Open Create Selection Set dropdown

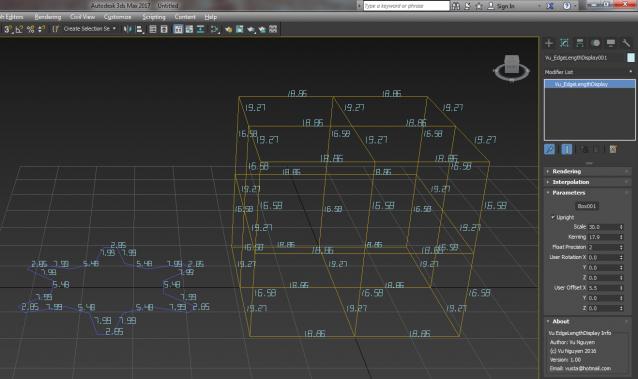(x=90, y=29)
